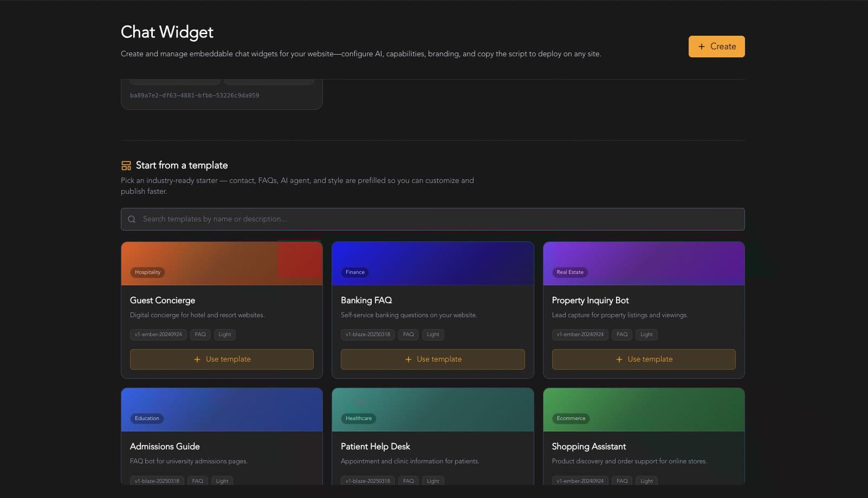This screenshot has height=498, width=868.
Task: Click the v1-blaze-20250318 tag on Banking FAQ
Action: coord(368,335)
